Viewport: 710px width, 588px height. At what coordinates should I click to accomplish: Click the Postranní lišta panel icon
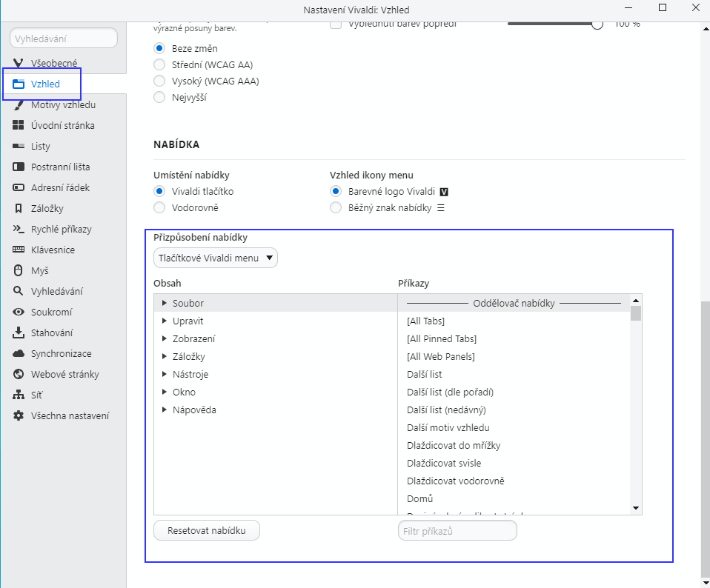[18, 167]
